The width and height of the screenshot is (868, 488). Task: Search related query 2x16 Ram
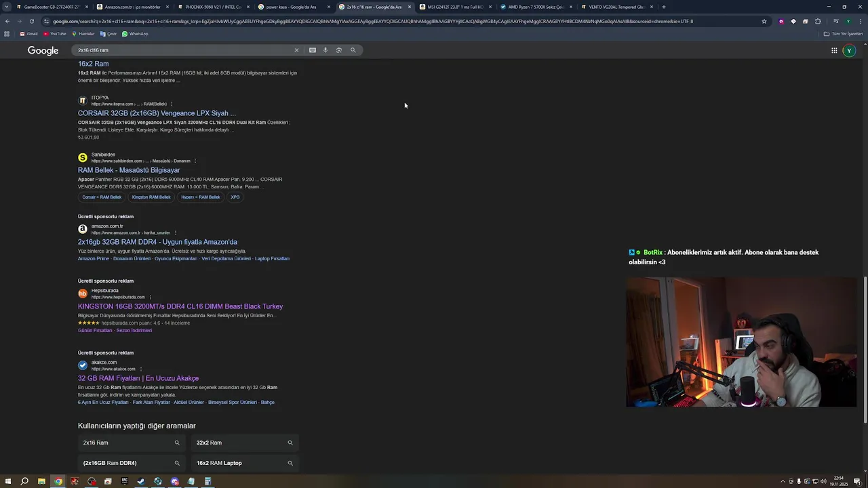coord(132,443)
